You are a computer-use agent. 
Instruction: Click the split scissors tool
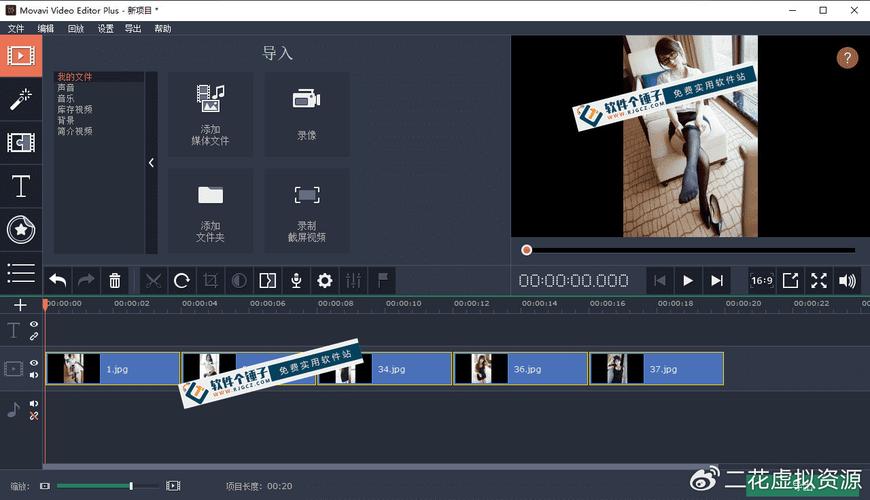click(153, 281)
